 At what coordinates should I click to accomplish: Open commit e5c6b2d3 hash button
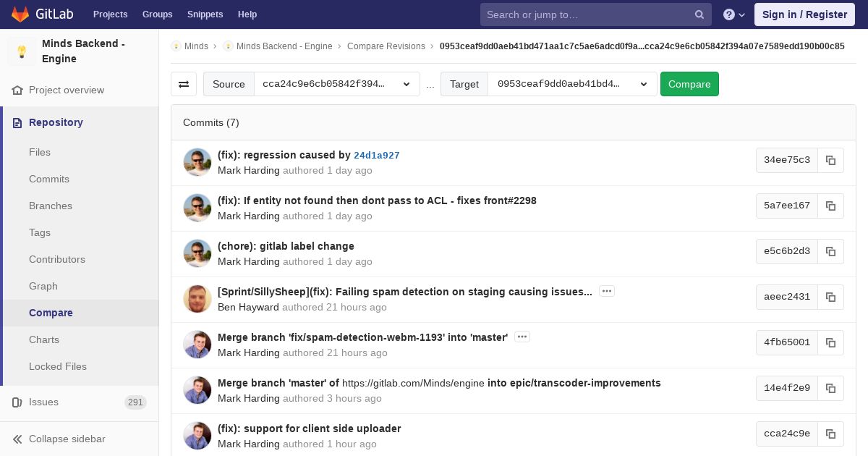click(787, 251)
